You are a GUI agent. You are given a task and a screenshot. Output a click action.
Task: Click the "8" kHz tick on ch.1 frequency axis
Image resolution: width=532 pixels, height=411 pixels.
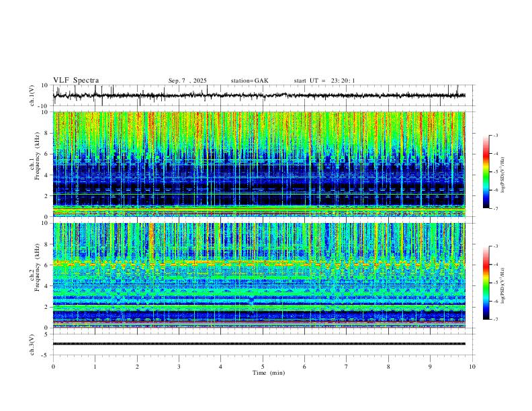tap(47, 133)
